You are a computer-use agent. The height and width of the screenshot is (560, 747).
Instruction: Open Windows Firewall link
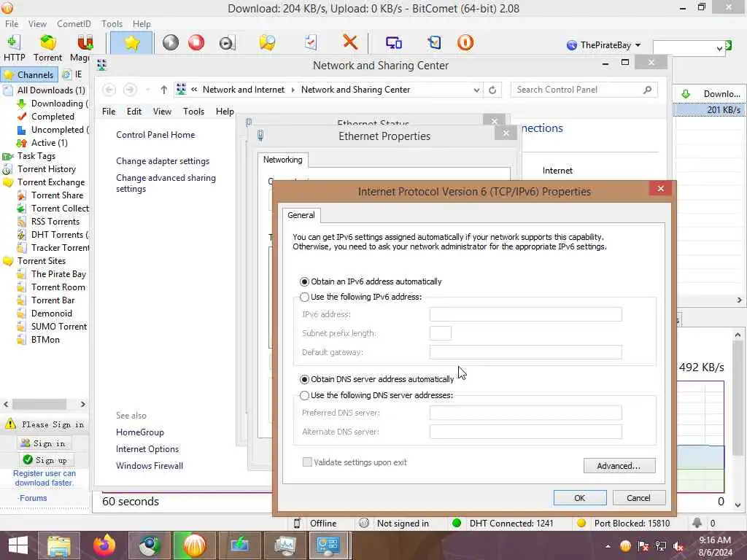[x=149, y=466]
